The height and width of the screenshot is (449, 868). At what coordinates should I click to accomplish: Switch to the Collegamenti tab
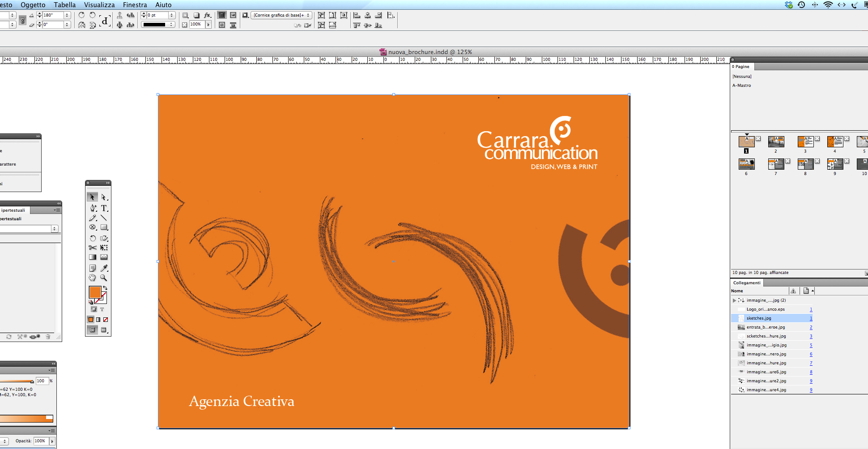click(747, 283)
